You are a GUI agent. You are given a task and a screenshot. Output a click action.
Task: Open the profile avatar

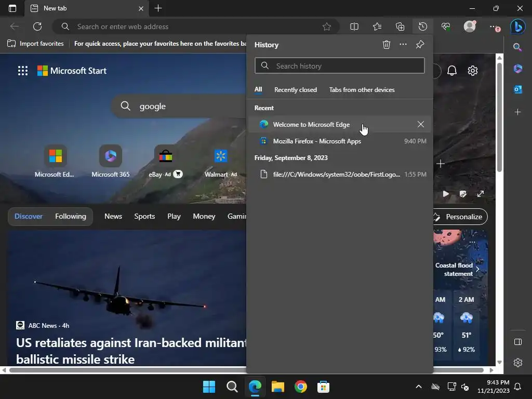tap(470, 26)
